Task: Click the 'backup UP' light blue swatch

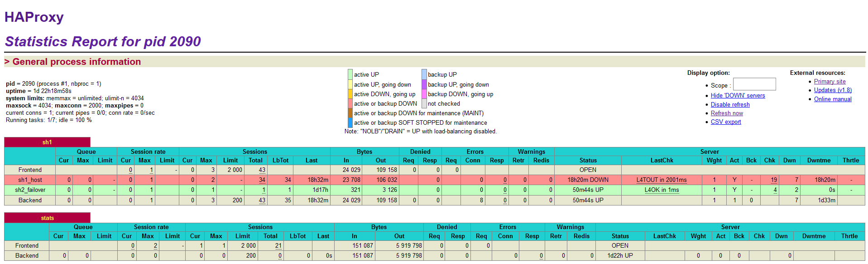Action: 424,74
